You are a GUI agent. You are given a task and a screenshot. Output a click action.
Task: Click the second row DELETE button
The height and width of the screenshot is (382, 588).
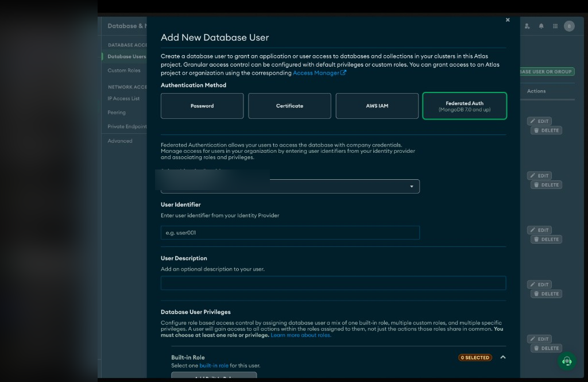(x=547, y=185)
